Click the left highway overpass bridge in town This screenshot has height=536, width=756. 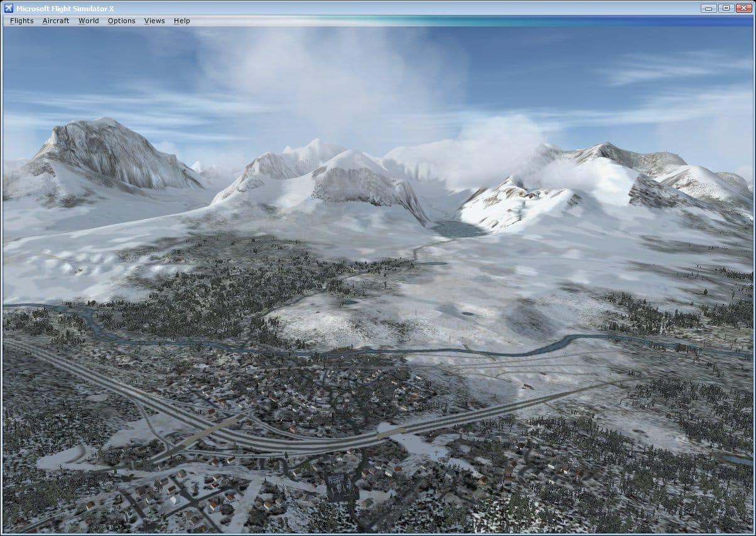coord(206,432)
